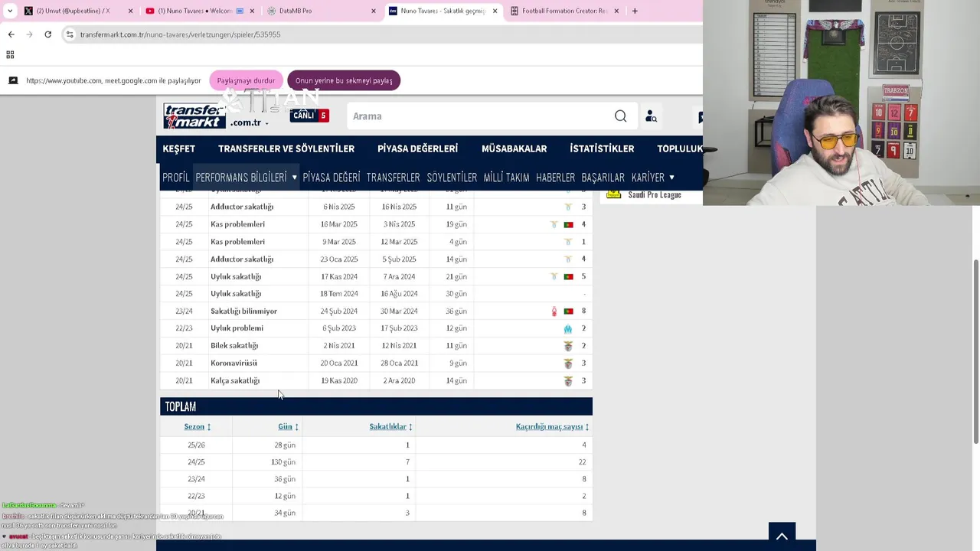Focus the transfermarkt.com.tr address bar
The height and width of the screenshot is (551, 980).
coord(383,34)
